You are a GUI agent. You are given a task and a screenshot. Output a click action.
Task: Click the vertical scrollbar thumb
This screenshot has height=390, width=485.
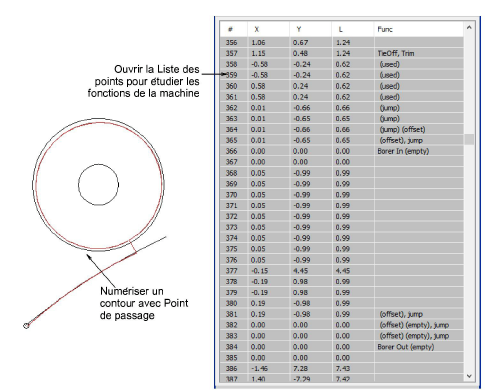469,139
